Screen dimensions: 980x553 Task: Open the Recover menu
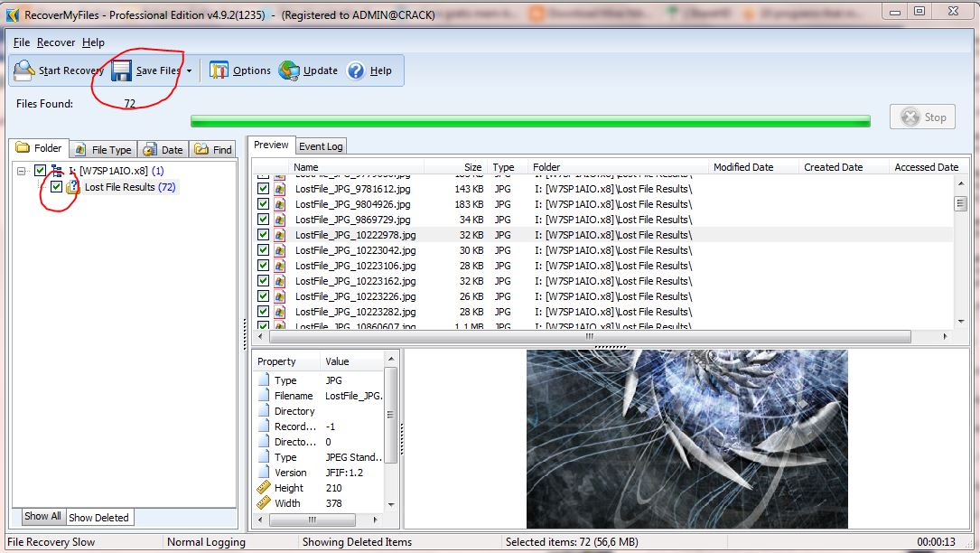56,42
